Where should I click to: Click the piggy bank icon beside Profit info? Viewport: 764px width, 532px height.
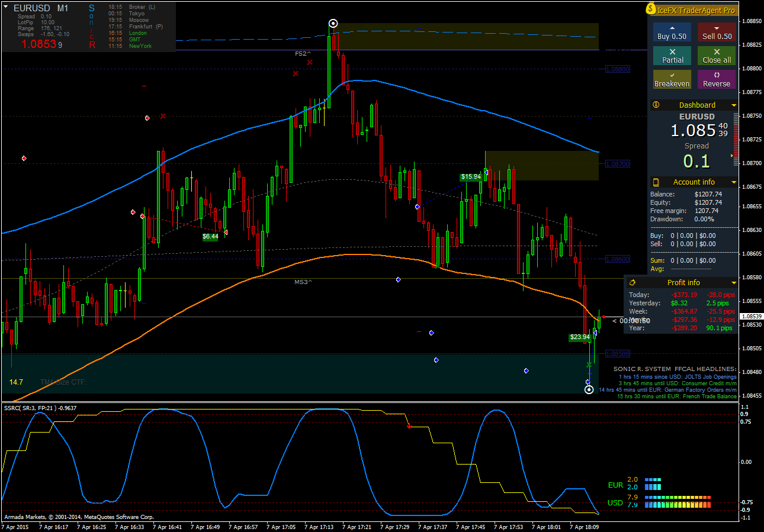pyautogui.click(x=632, y=282)
